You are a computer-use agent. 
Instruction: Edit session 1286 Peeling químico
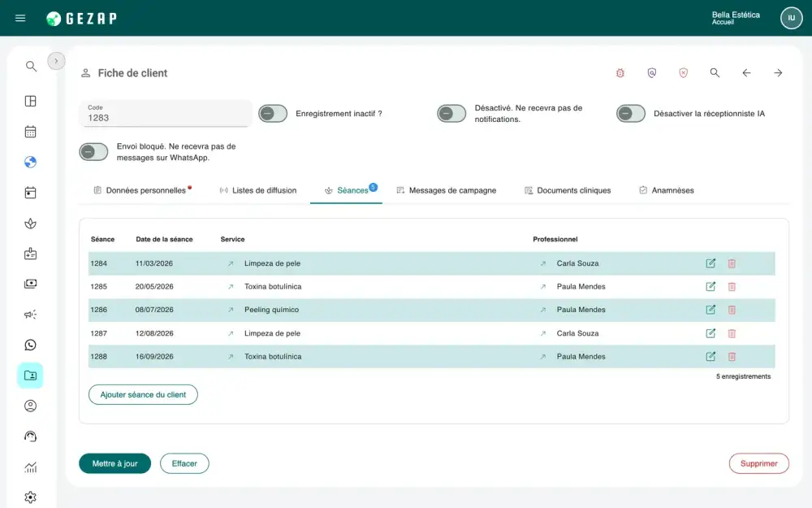(x=710, y=310)
